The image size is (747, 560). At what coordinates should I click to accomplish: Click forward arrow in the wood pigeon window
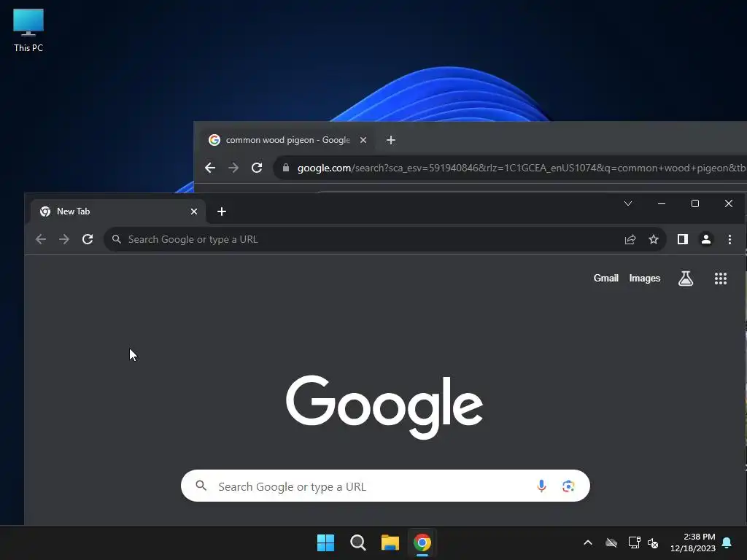coord(233,168)
